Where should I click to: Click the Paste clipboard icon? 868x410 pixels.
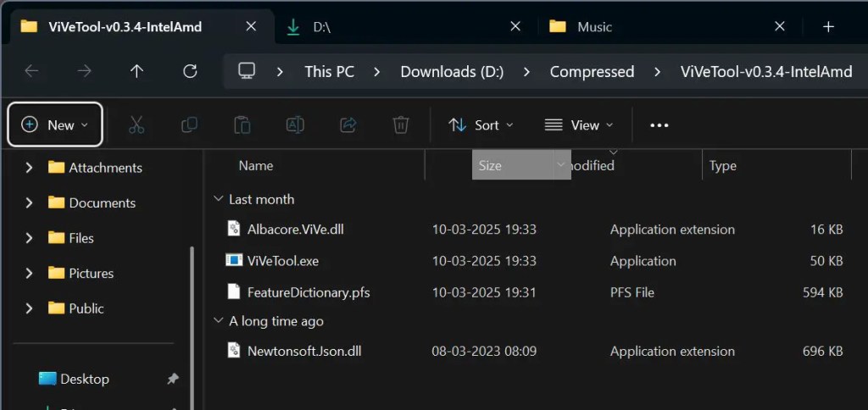coord(242,125)
